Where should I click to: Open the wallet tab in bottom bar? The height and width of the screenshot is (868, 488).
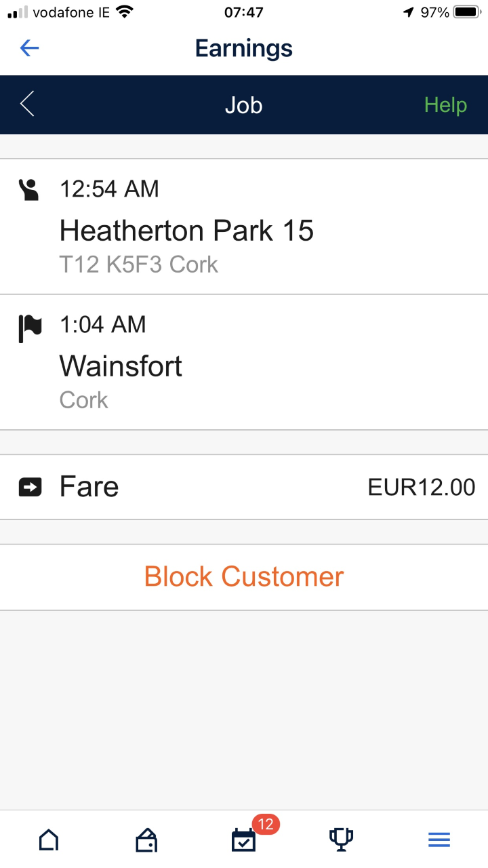(x=146, y=841)
